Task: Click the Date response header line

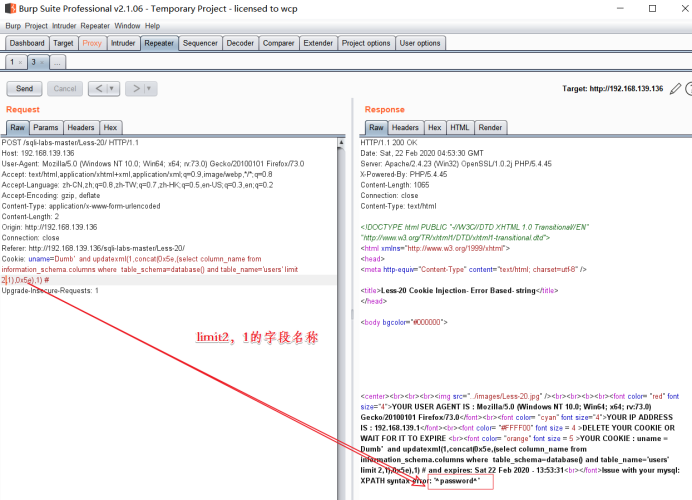Action: click(x=422, y=153)
